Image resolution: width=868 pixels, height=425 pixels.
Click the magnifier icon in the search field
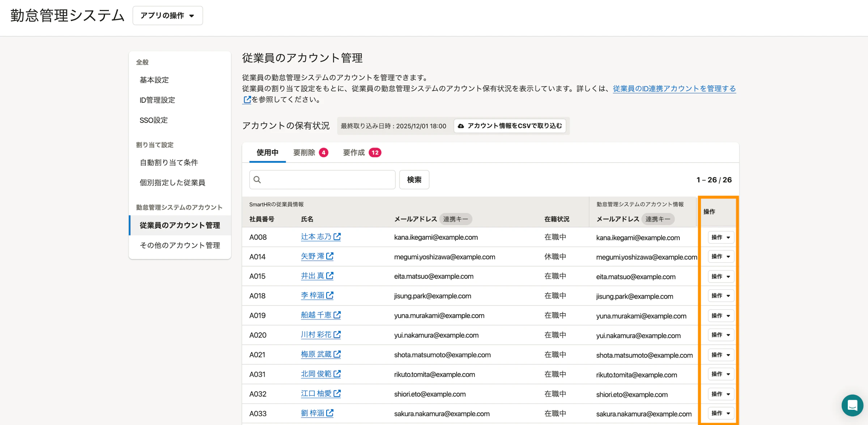point(257,179)
